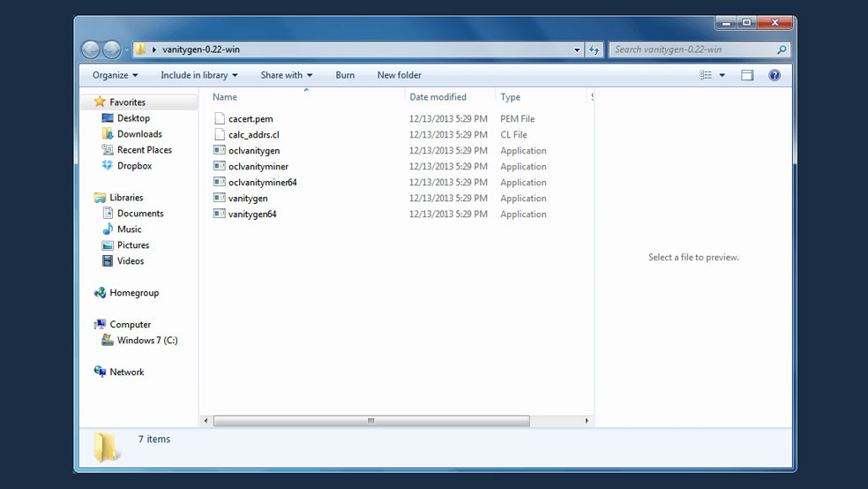Viewport: 868px width, 489px height.
Task: Click the PEM File type cell
Action: [x=518, y=118]
